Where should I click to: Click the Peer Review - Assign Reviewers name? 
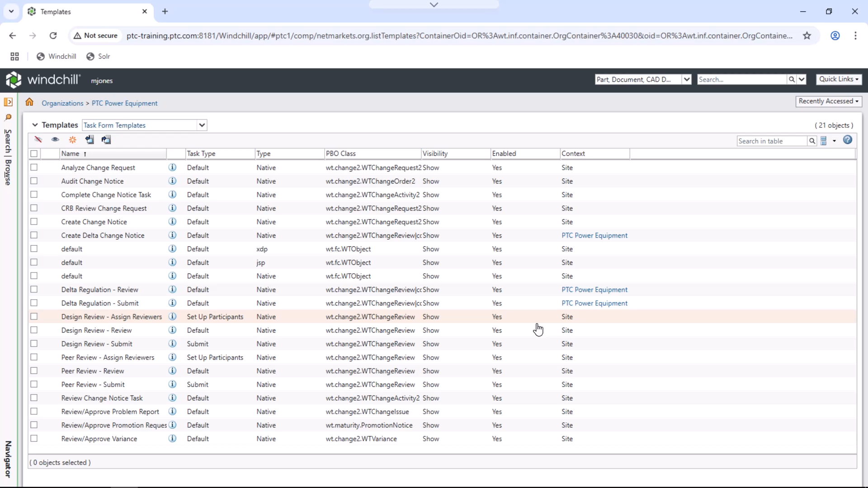click(x=108, y=357)
